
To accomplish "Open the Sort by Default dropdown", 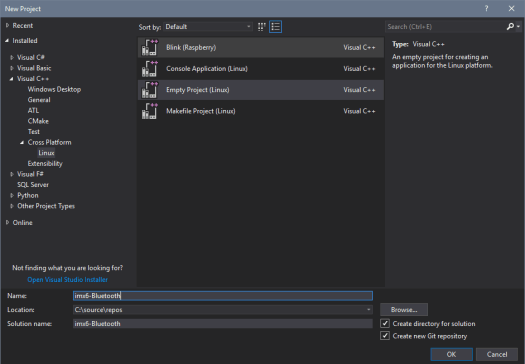I will [x=208, y=27].
